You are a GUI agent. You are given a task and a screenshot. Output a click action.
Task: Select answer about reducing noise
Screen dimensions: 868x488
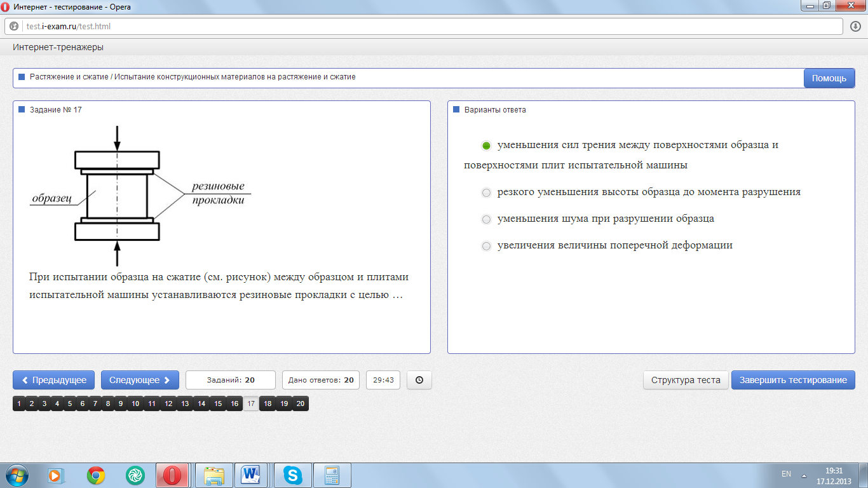tap(486, 219)
